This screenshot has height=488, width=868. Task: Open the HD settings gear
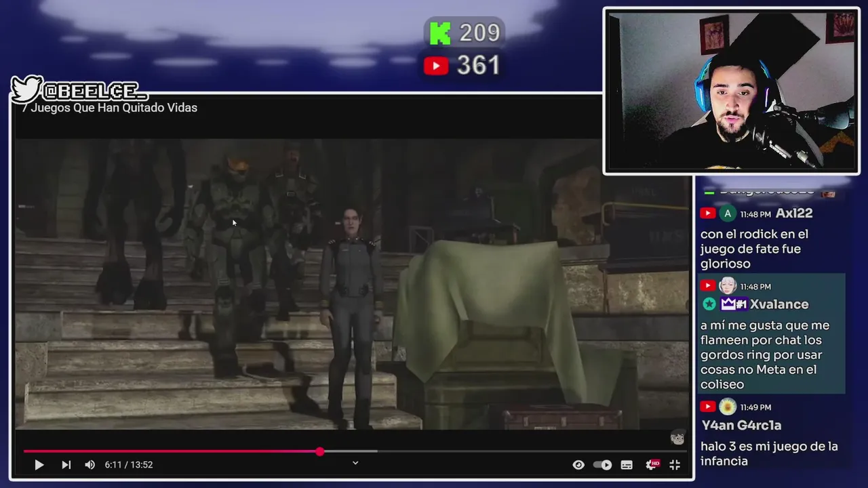pos(652,464)
